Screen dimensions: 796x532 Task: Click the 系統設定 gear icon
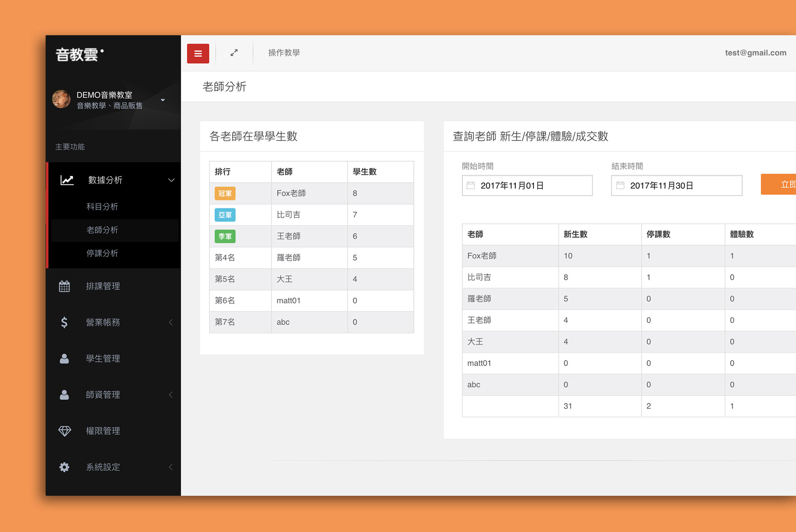click(x=64, y=467)
